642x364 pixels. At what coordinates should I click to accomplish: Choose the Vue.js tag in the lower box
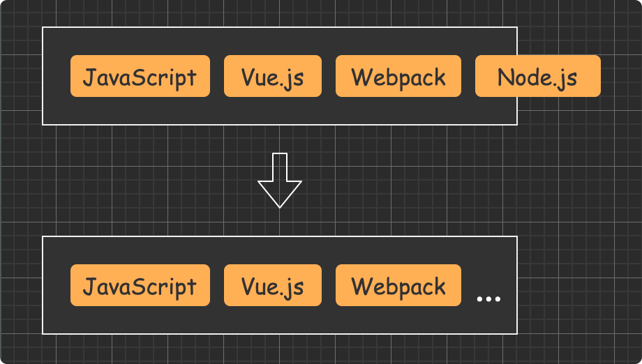tap(272, 285)
